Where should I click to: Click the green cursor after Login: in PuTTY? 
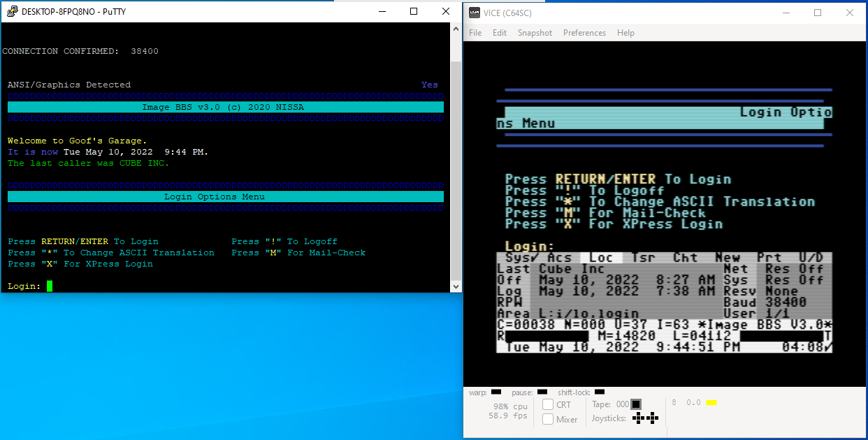[x=50, y=286]
